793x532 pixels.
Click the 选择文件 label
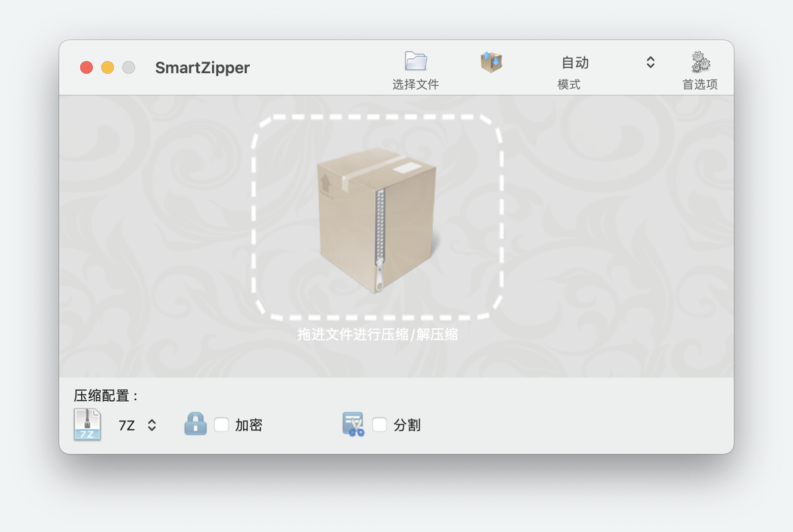(x=415, y=84)
